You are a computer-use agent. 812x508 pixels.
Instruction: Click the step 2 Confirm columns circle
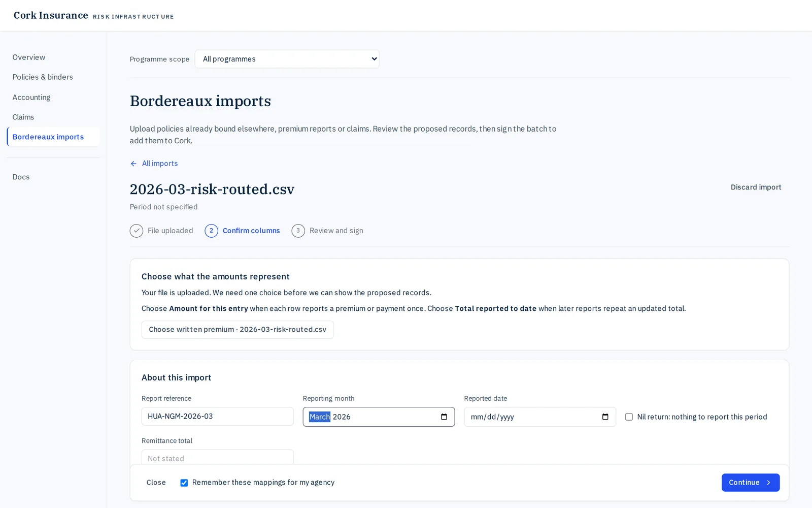point(211,231)
